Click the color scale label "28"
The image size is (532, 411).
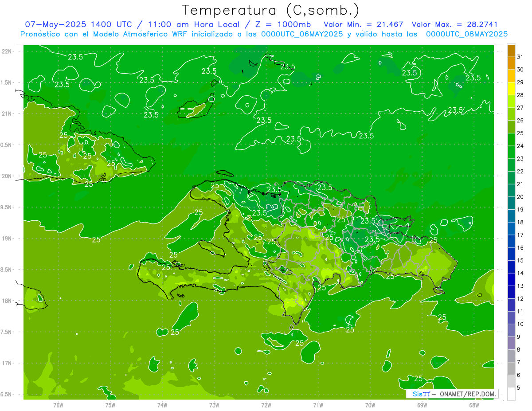tap(520, 95)
